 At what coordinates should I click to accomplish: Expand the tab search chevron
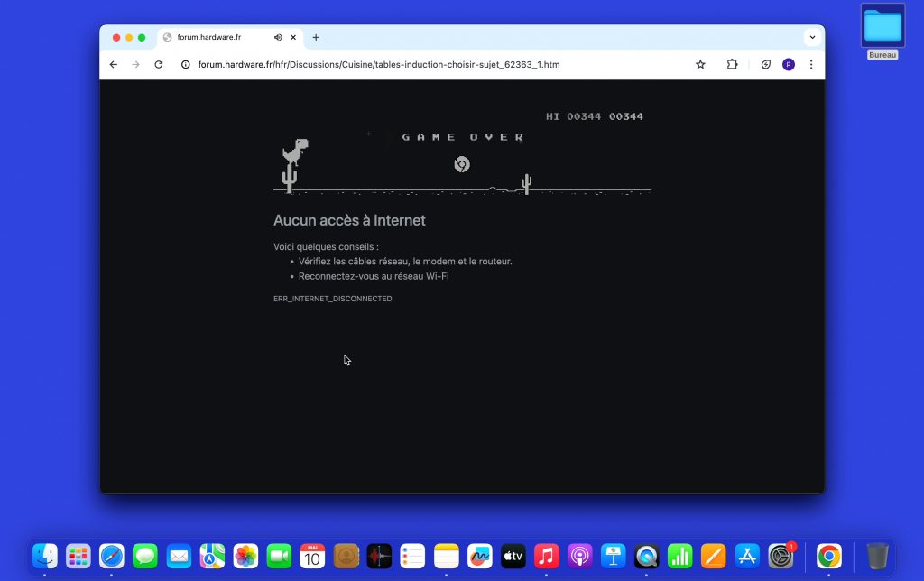click(812, 38)
